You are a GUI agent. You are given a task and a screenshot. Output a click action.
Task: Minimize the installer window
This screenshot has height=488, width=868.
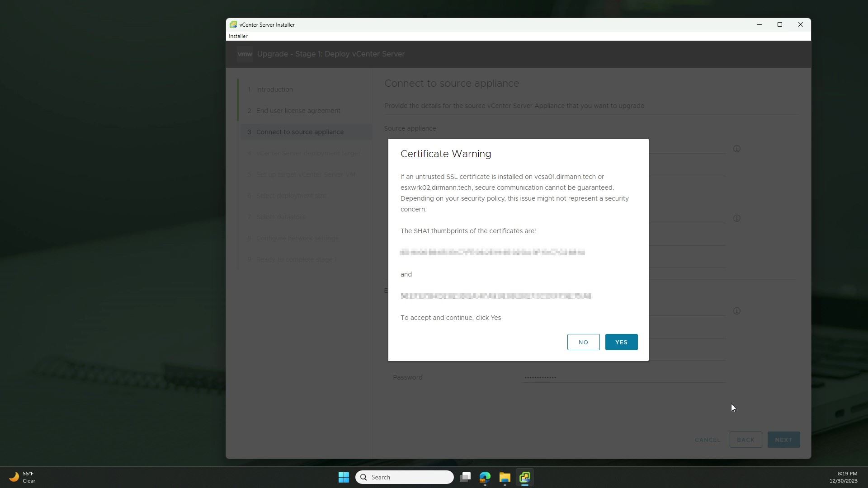(x=759, y=24)
